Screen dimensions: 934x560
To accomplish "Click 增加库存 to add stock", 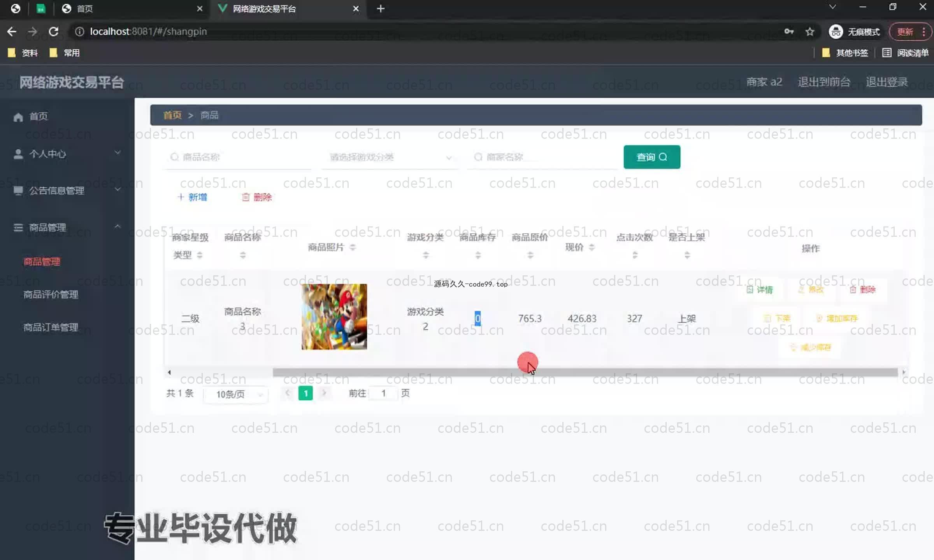I will (x=837, y=318).
